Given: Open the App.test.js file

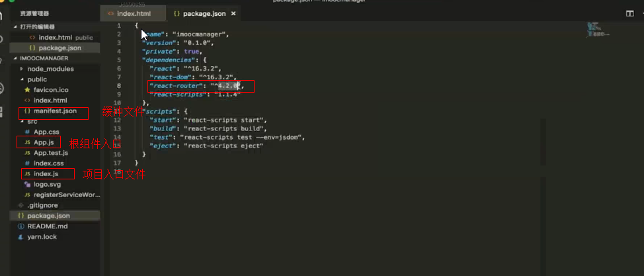Looking at the screenshot, I should (x=51, y=153).
